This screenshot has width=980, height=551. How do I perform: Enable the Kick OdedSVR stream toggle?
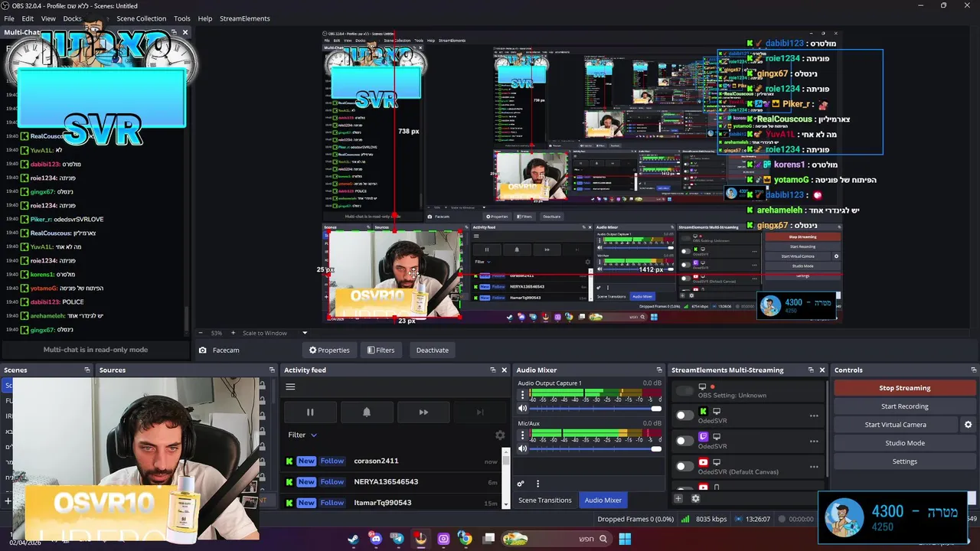[x=684, y=416]
